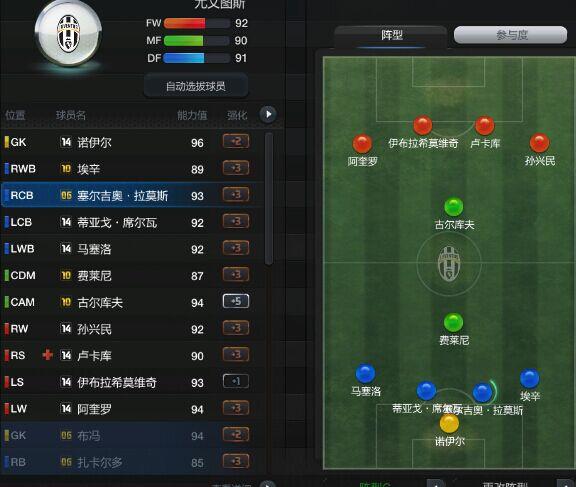This screenshot has width=576, height=487.
Task: Select the yellow goalkeeper marker 诺伊尔 on pitch
Action: (x=449, y=423)
